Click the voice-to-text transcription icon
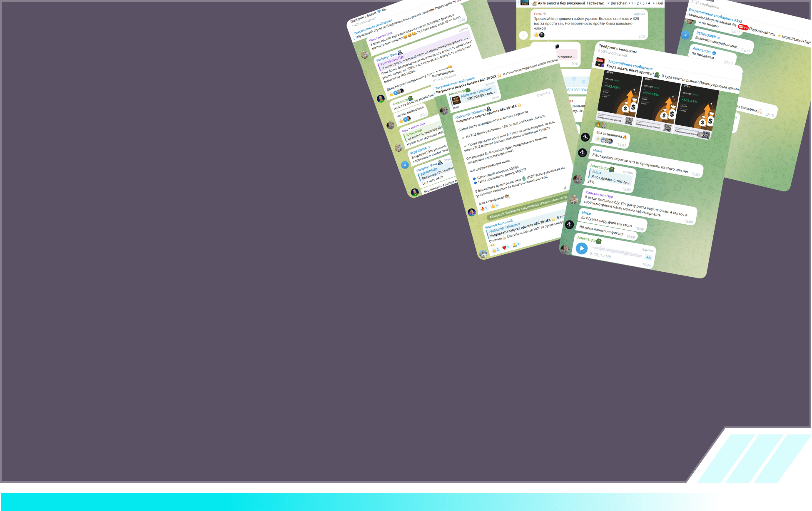Image resolution: width=812 pixels, height=511 pixels. (x=648, y=258)
